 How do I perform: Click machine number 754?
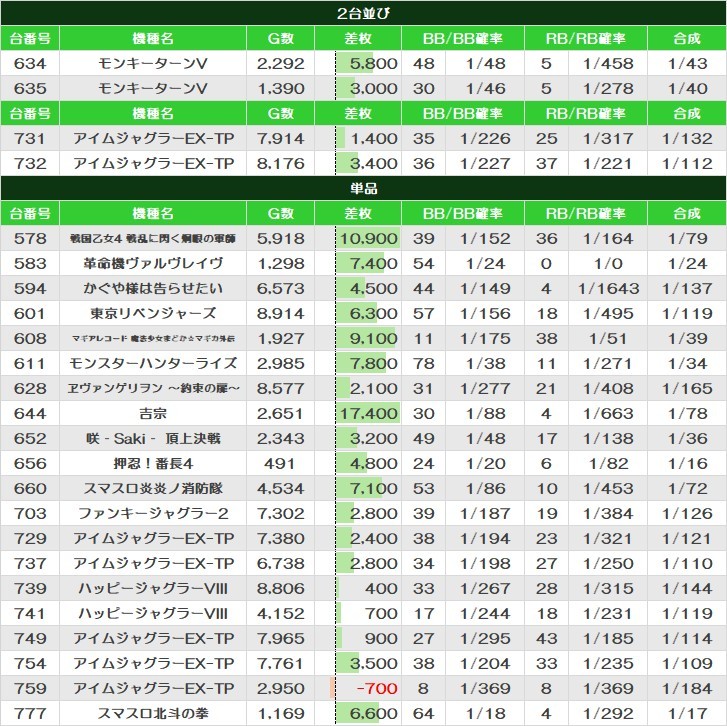[30, 663]
